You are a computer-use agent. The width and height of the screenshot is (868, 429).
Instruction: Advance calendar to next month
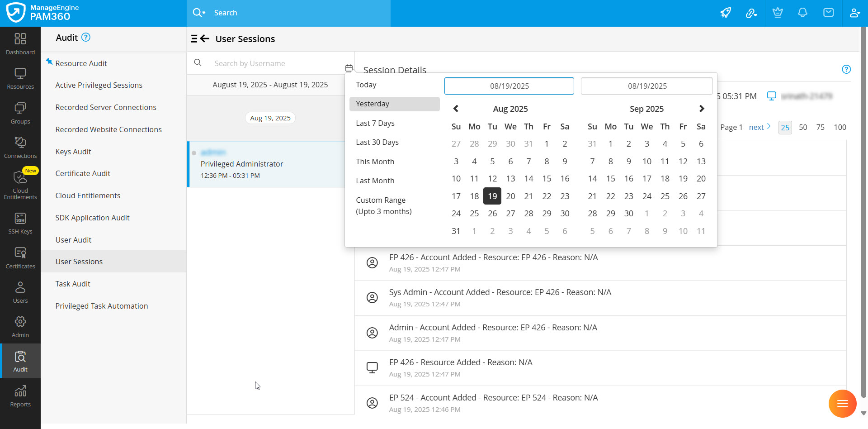click(x=701, y=109)
